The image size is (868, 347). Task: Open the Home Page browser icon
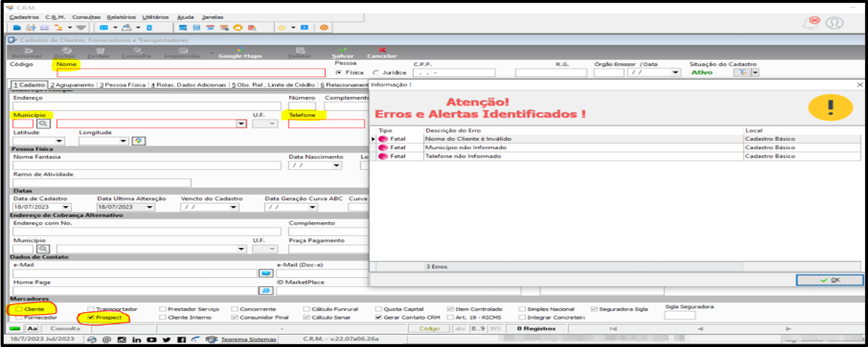(x=265, y=291)
